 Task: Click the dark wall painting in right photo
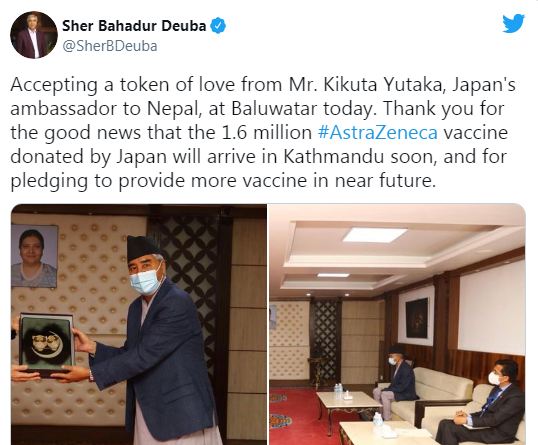[417, 318]
